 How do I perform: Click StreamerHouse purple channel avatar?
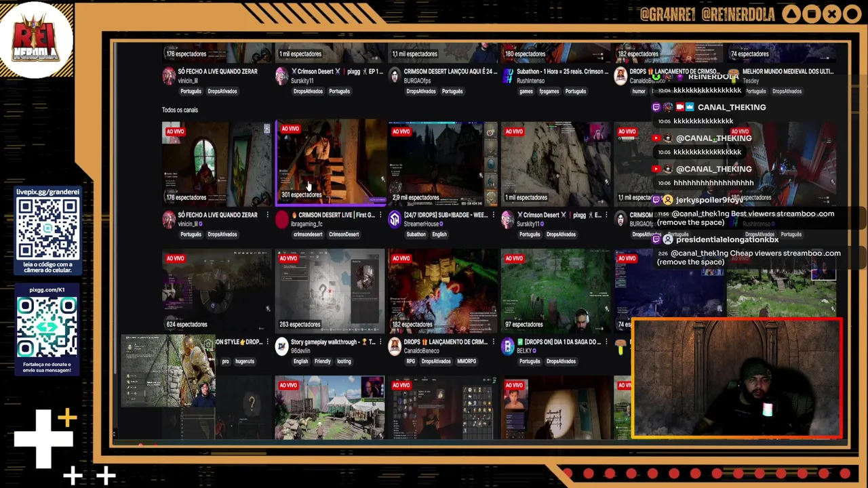395,220
